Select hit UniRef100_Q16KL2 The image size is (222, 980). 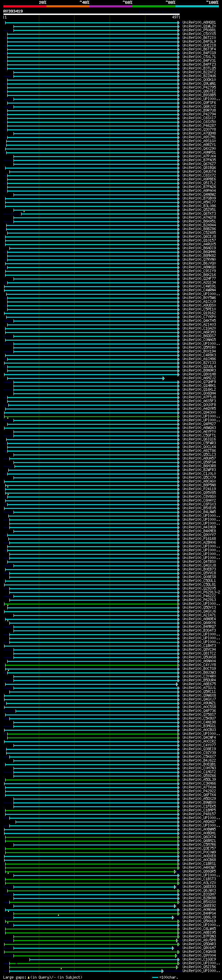[x=199, y=390]
